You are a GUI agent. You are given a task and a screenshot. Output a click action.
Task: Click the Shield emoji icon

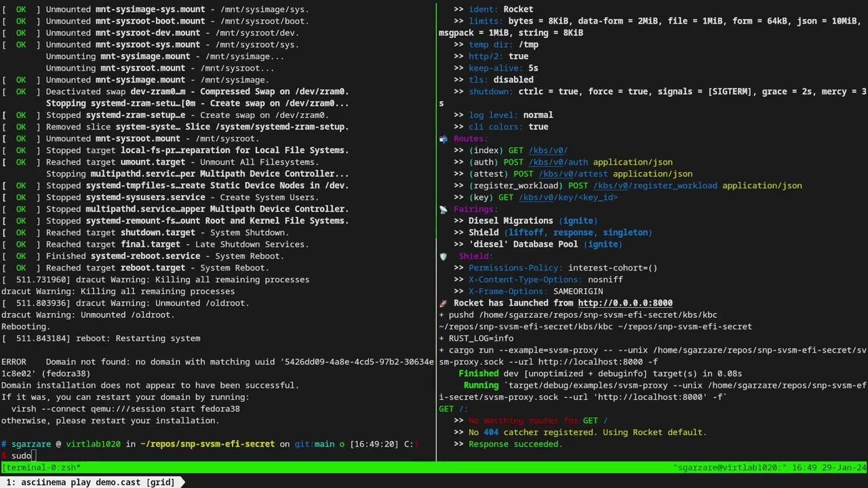443,256
